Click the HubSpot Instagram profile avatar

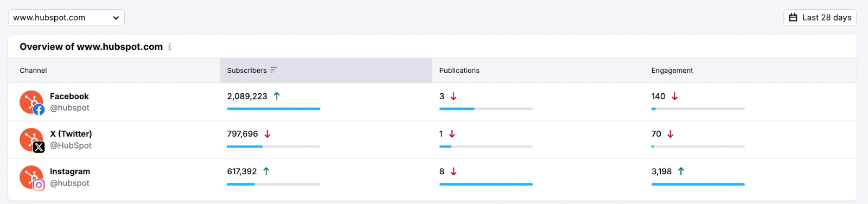point(32,178)
